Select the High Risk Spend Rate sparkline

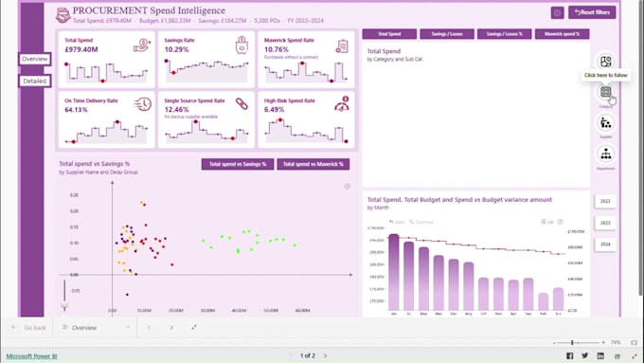tap(307, 131)
